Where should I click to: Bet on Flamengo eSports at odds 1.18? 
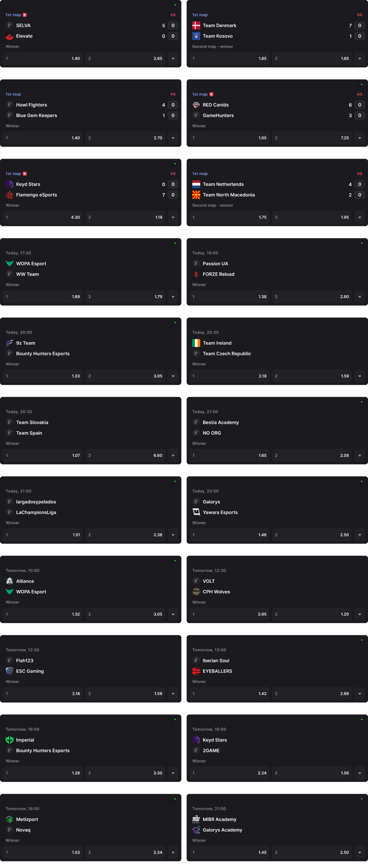click(125, 217)
